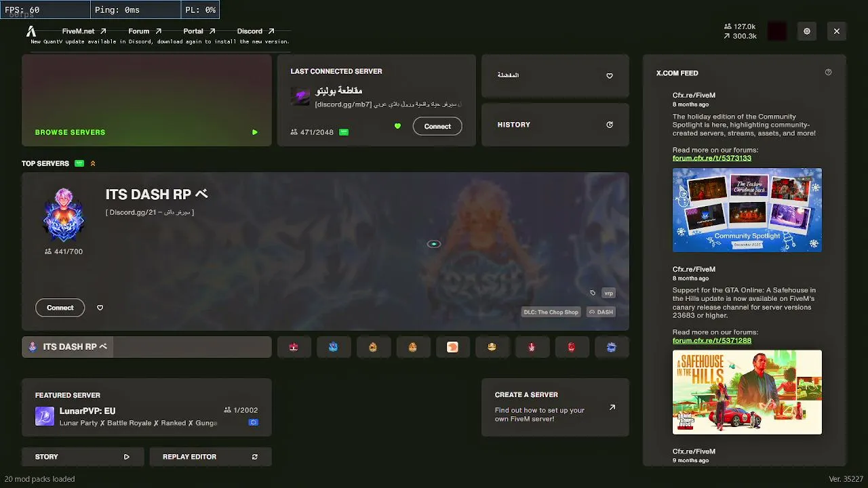This screenshot has height=488, width=868.
Task: Open the forum.cfx.re/t/5373133 link
Action: (712, 158)
